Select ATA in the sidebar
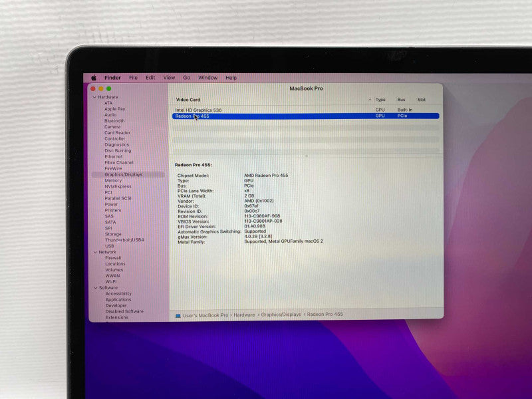532x399 pixels. tap(108, 103)
